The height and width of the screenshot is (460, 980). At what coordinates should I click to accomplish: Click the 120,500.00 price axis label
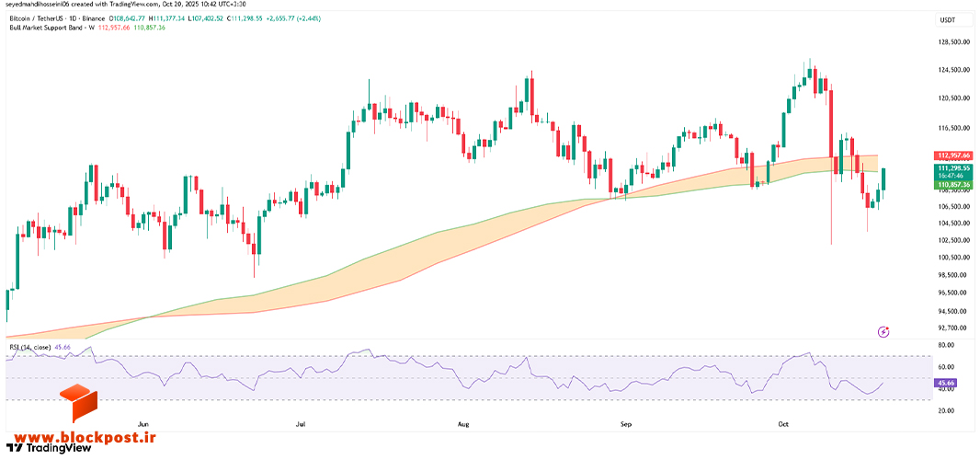click(x=952, y=98)
